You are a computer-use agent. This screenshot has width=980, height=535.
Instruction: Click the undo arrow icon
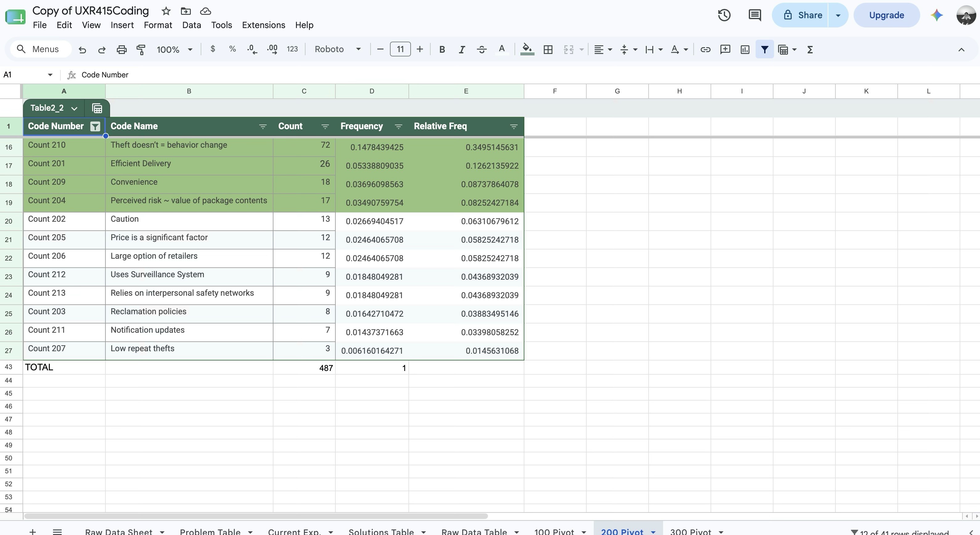(x=82, y=49)
